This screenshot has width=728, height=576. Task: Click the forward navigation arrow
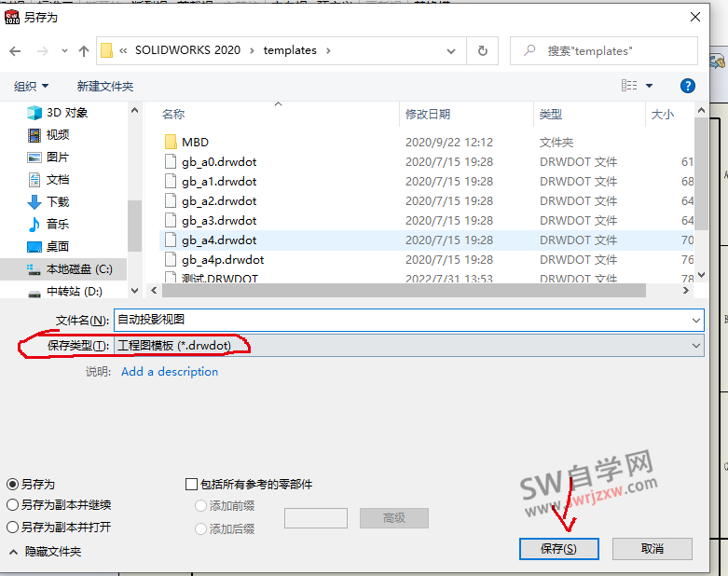[42, 51]
